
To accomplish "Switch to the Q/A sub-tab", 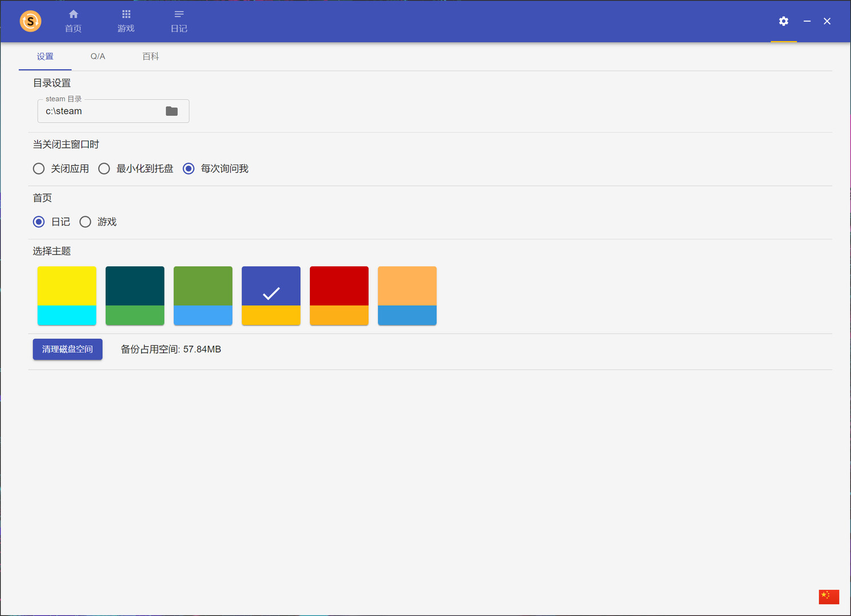I will coord(98,56).
